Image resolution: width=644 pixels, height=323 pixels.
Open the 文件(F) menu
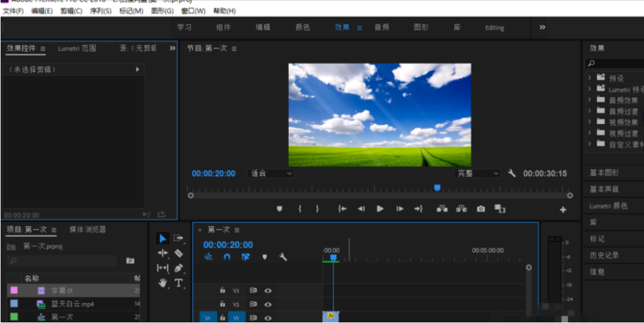[13, 11]
